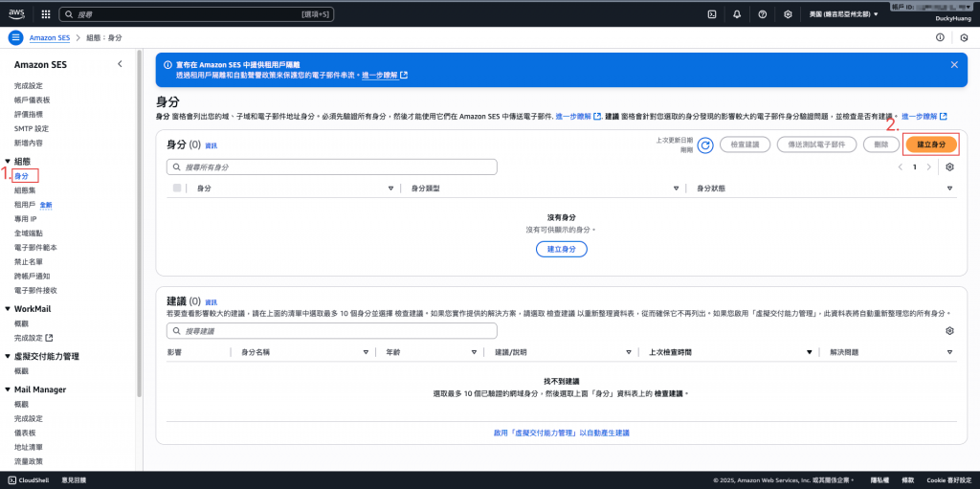This screenshot has height=489, width=980.
Task: Open 電子郵件範本 in the sidebar
Action: click(35, 248)
